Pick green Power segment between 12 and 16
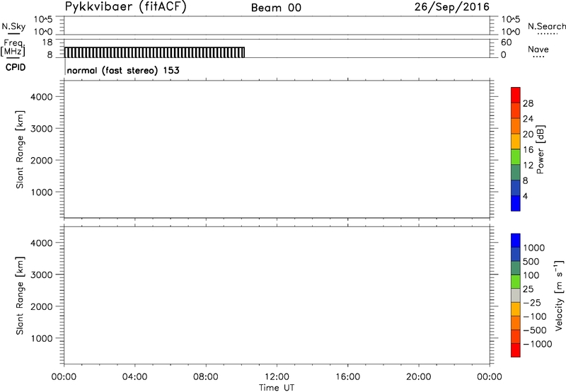 pyautogui.click(x=516, y=156)
